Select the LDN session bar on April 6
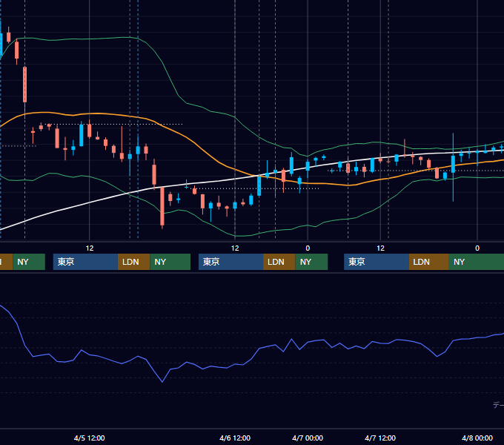Viewport: 504px width, 445px height. click(279, 262)
